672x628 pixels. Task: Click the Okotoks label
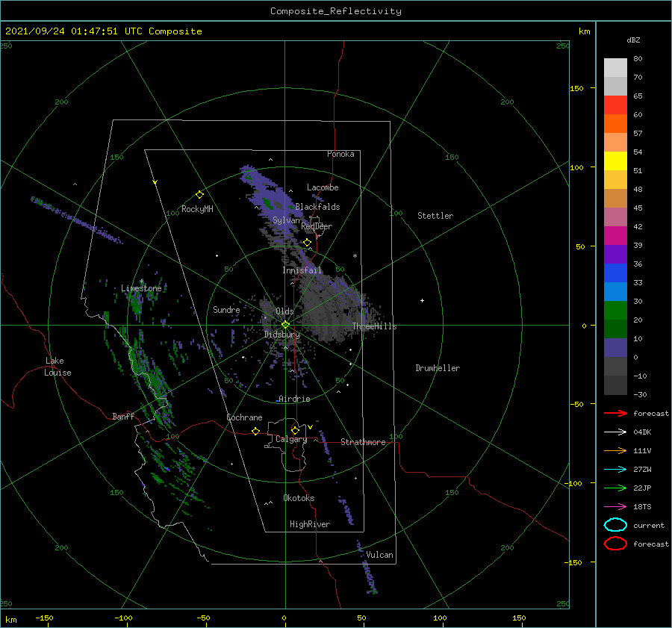299,498
